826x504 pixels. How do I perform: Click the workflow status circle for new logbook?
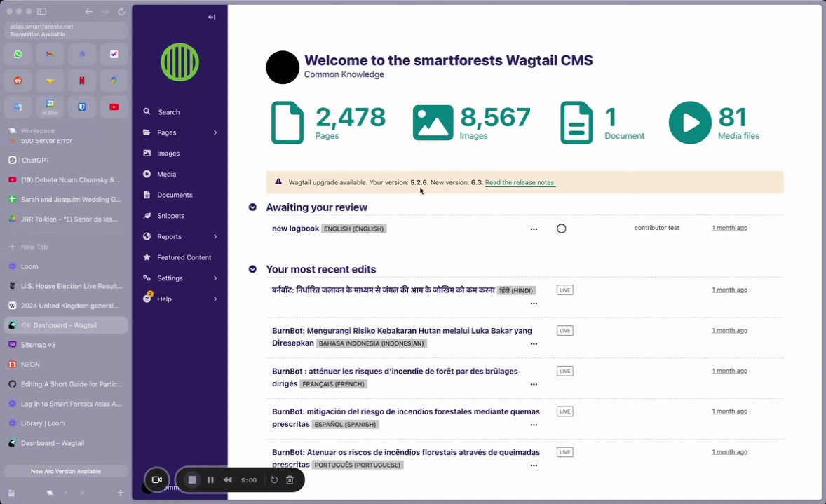pos(561,229)
